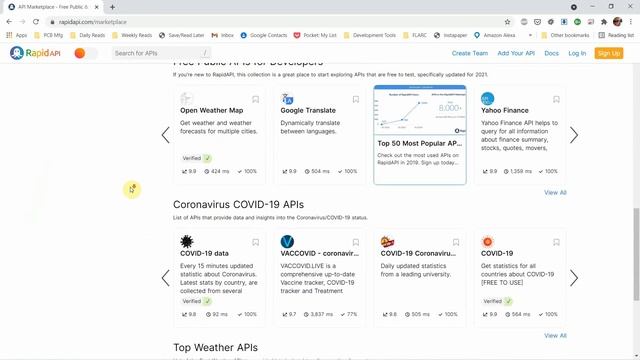Open the Instapaper bookmark
This screenshot has height=360, width=640.
pyautogui.click(x=451, y=35)
